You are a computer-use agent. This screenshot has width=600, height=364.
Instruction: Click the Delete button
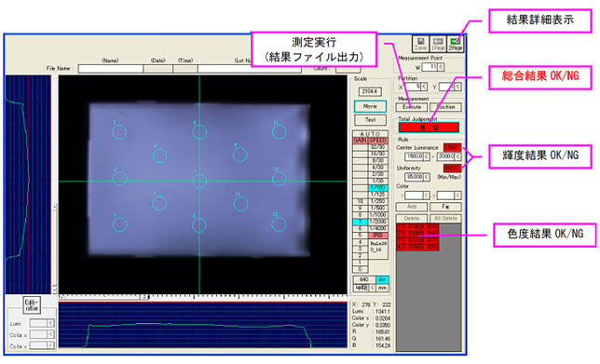click(412, 219)
